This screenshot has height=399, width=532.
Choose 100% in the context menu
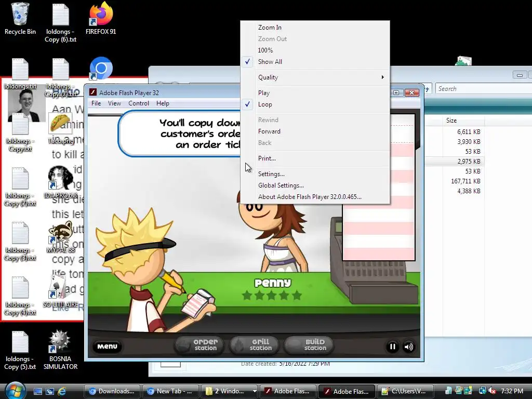[x=315, y=50]
